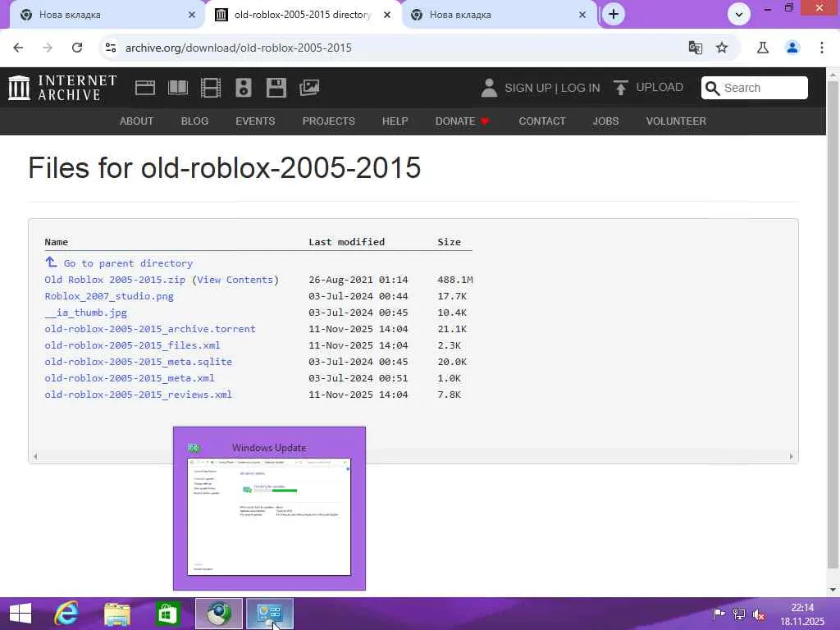Launch Internet Explorer from taskbar
840x630 pixels.
click(67, 614)
